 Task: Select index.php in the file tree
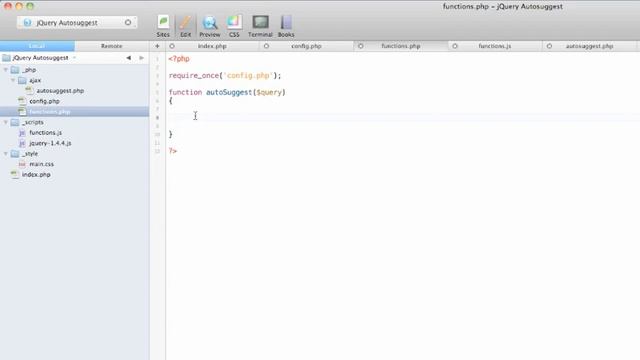pyautogui.click(x=74, y=174)
